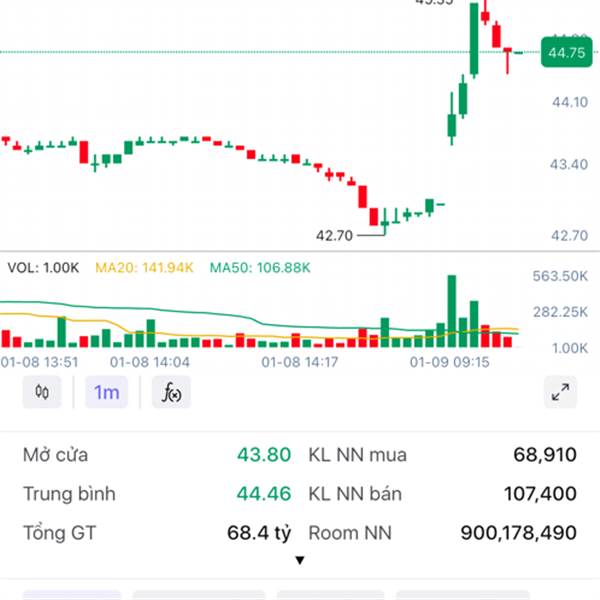Tap the 42.70 low price marker on chart
Viewport: 600px width, 600px height.
pos(334,235)
